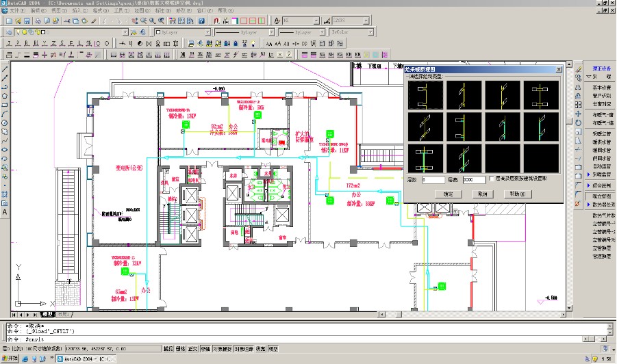
Task: Expand the ByLayer linetype dropdown
Action: coord(270,32)
